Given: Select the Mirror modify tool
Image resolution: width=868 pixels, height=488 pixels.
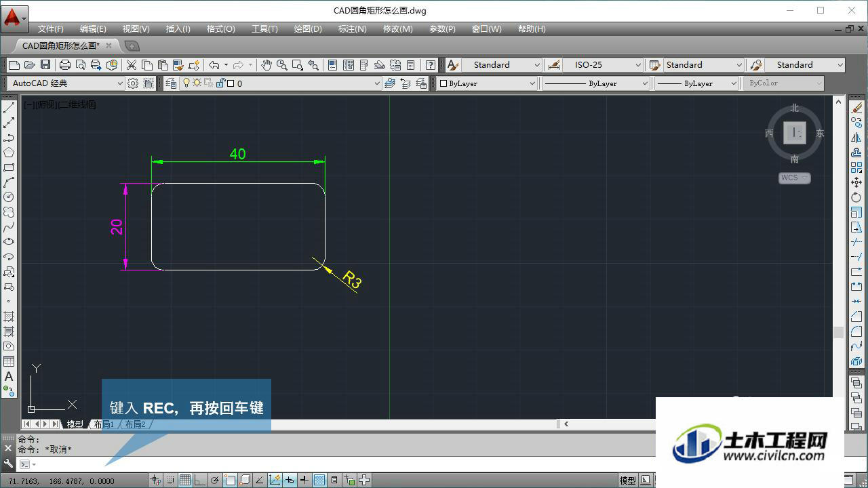Looking at the screenshot, I should coord(856,138).
